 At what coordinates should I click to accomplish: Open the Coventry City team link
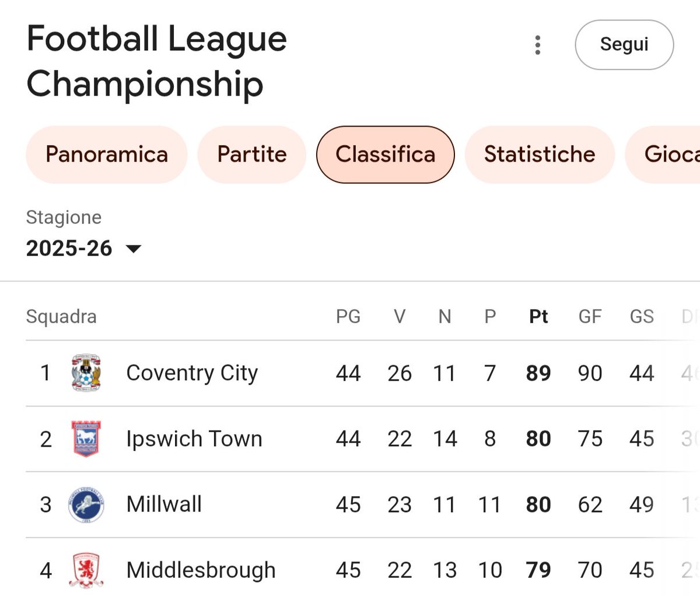coord(192,373)
